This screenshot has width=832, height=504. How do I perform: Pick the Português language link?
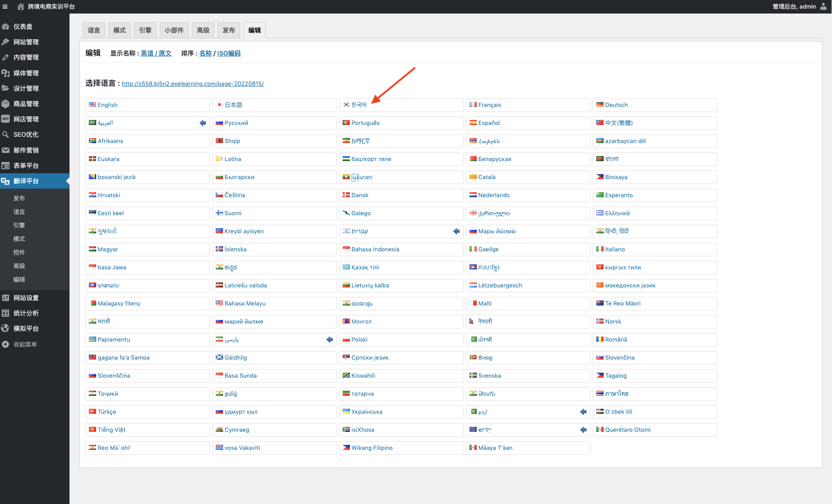coord(365,123)
